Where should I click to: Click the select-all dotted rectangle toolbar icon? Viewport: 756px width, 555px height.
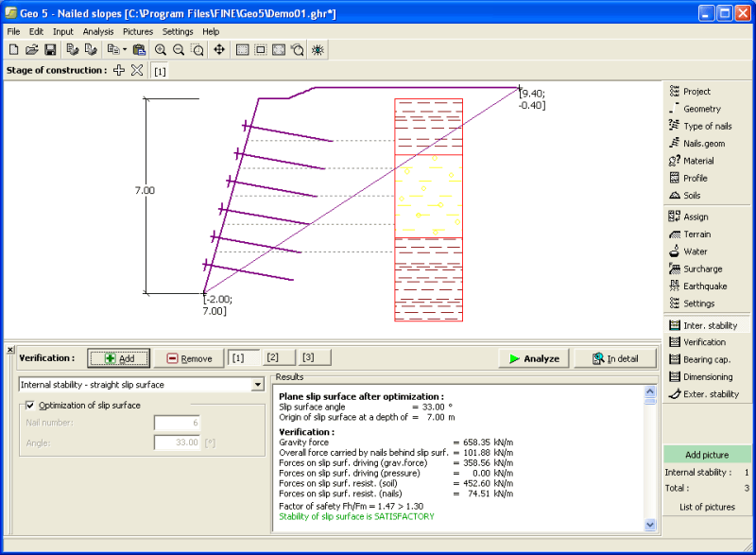point(243,50)
